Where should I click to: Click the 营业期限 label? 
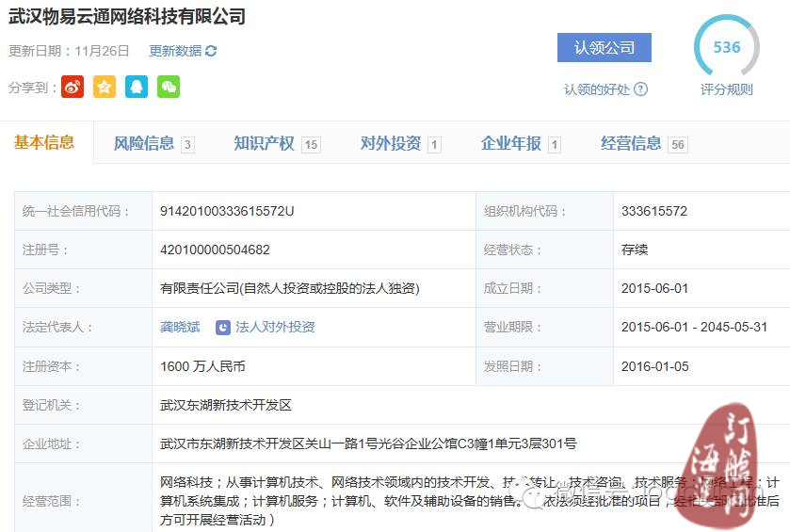pos(512,327)
